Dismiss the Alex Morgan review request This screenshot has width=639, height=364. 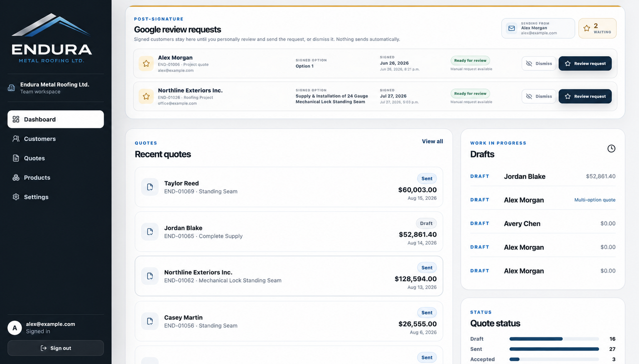pos(539,63)
